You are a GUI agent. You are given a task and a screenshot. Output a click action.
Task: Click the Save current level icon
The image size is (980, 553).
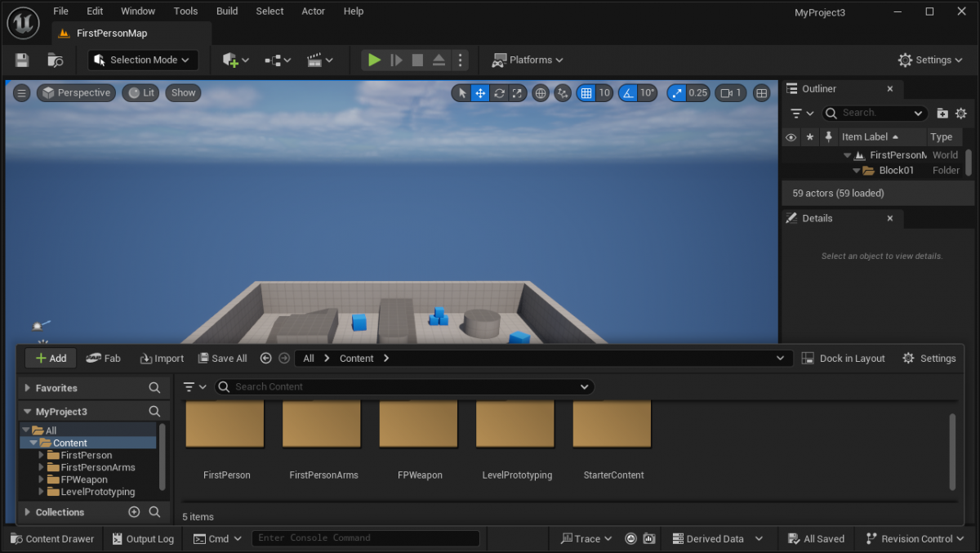click(x=22, y=60)
